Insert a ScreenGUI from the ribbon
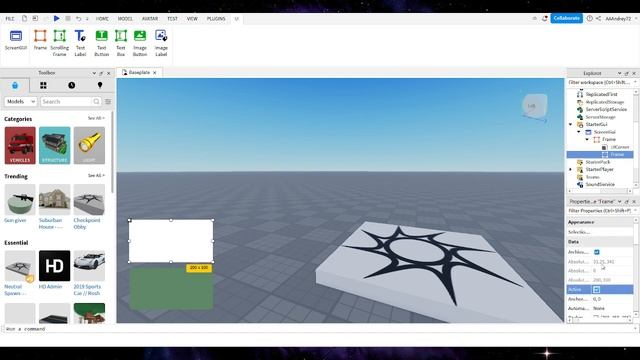Screen dimensions: 640x360 point(16,40)
